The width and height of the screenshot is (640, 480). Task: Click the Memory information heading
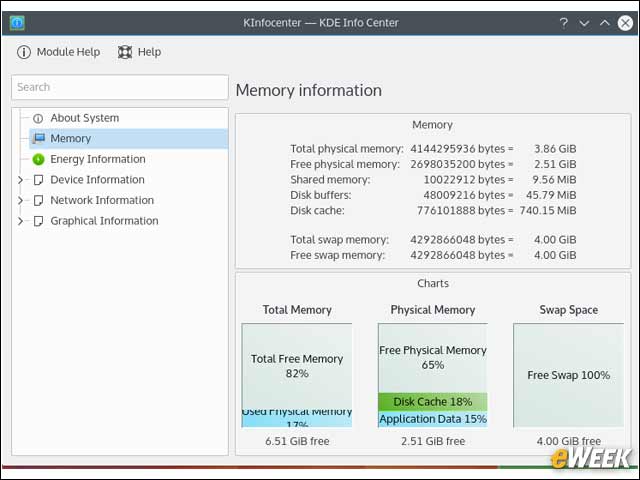tap(309, 90)
